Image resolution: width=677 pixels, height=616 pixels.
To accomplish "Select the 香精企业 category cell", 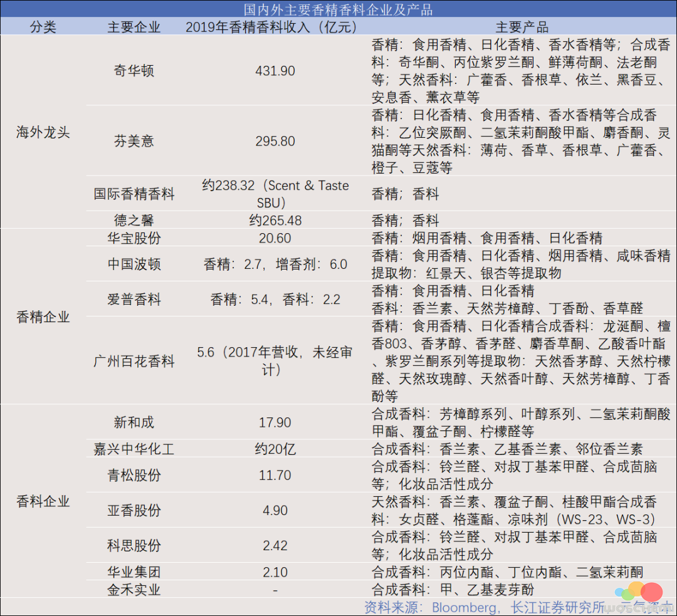I will pyautogui.click(x=43, y=317).
